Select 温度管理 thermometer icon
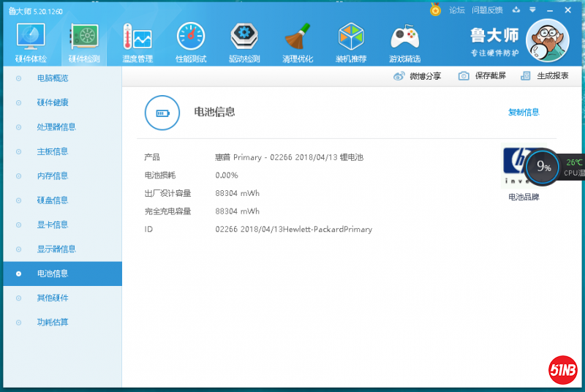Image resolution: width=585 pixels, height=392 pixels. pyautogui.click(x=137, y=41)
